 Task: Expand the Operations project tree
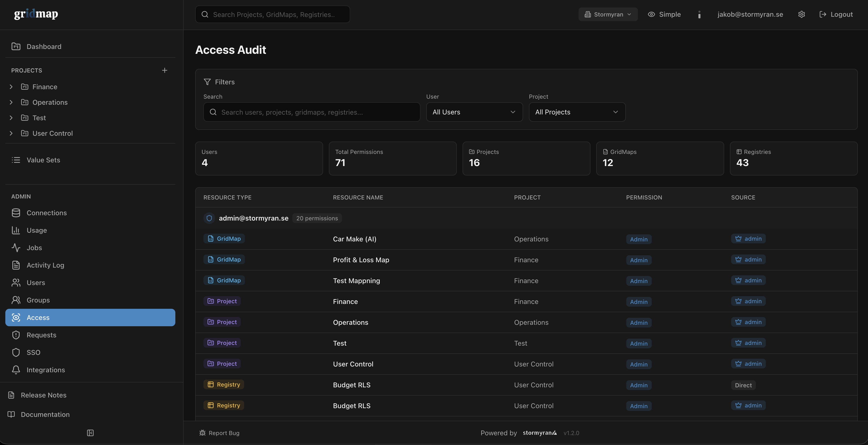(x=11, y=102)
